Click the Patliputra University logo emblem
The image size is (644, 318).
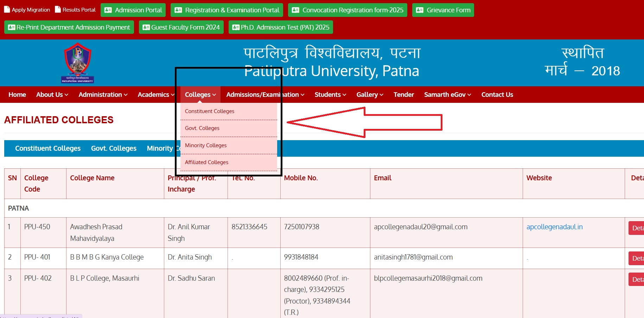78,63
